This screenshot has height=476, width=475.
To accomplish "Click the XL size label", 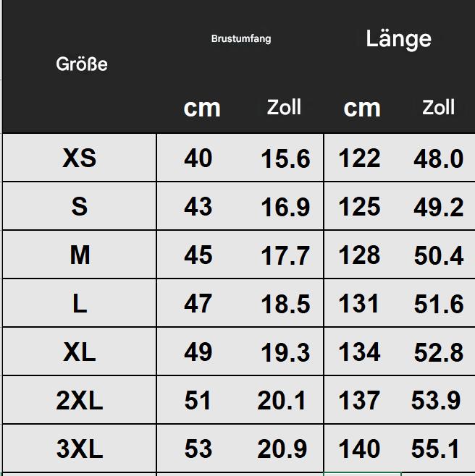I will (x=80, y=352).
